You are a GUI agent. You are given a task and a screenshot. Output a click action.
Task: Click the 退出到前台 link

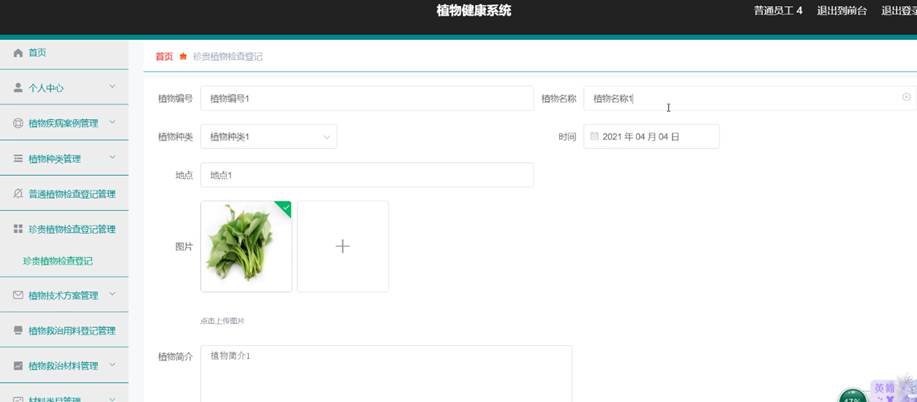(842, 11)
